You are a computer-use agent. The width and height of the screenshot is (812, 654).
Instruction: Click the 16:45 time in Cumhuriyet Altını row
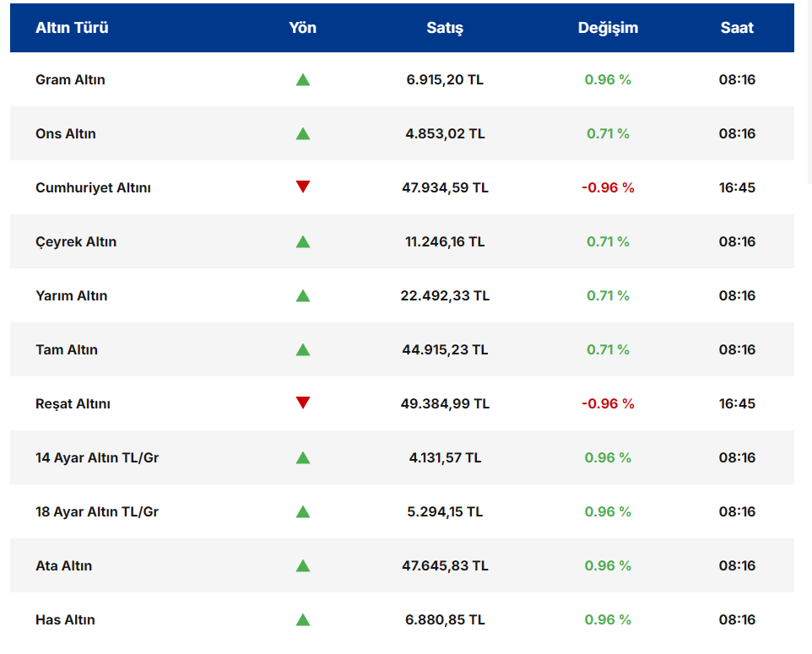pyautogui.click(x=737, y=188)
